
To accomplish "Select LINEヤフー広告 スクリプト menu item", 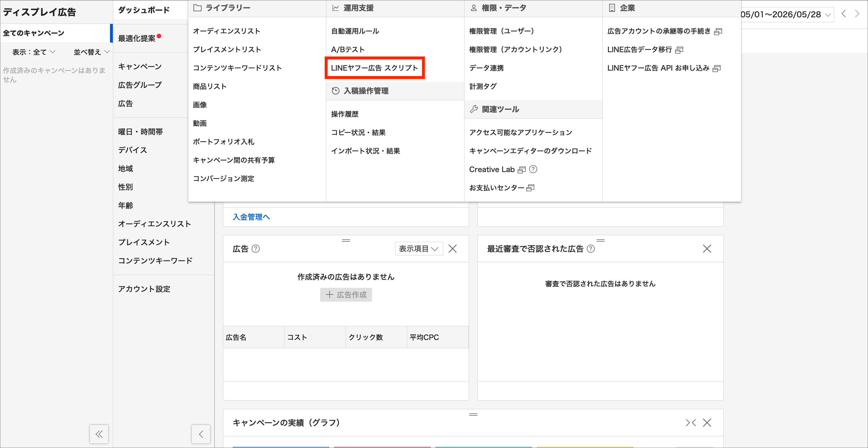I will (374, 68).
